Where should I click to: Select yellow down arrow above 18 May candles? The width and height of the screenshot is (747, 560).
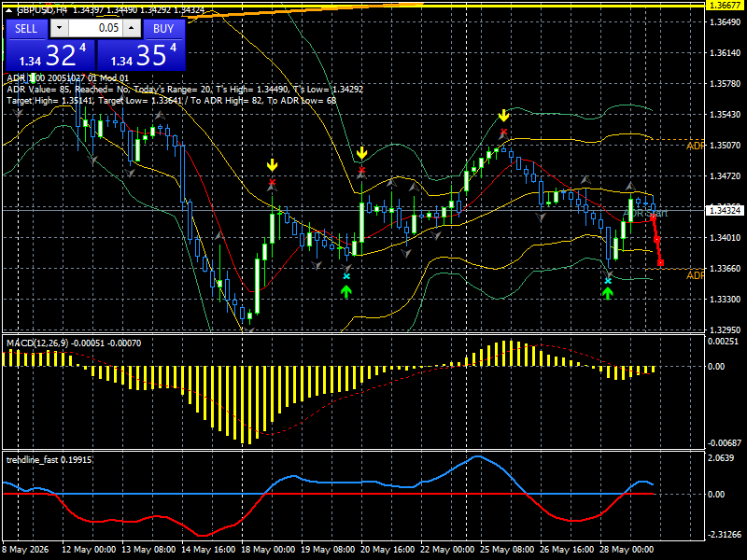(x=272, y=165)
